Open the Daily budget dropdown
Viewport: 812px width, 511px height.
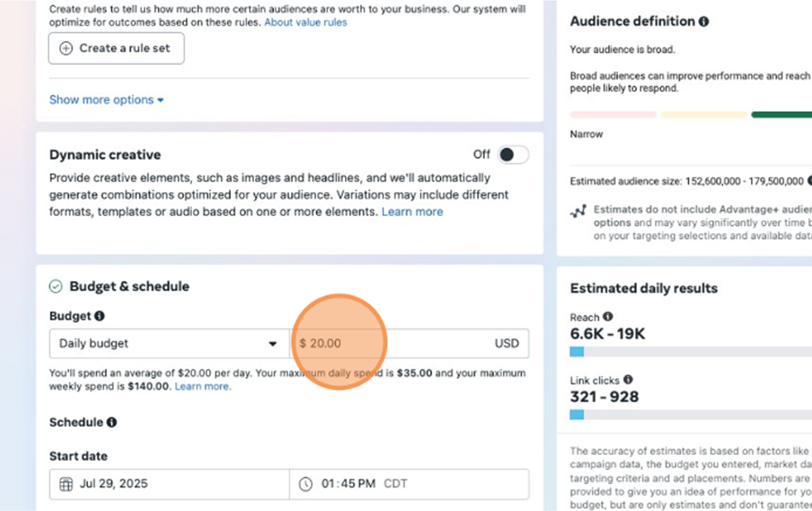169,343
